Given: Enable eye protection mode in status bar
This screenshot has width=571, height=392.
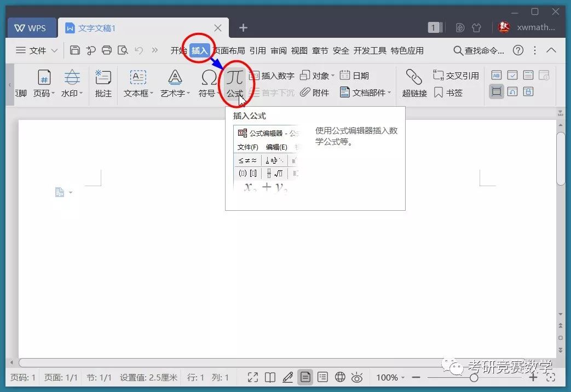Looking at the screenshot, I should click(x=357, y=377).
